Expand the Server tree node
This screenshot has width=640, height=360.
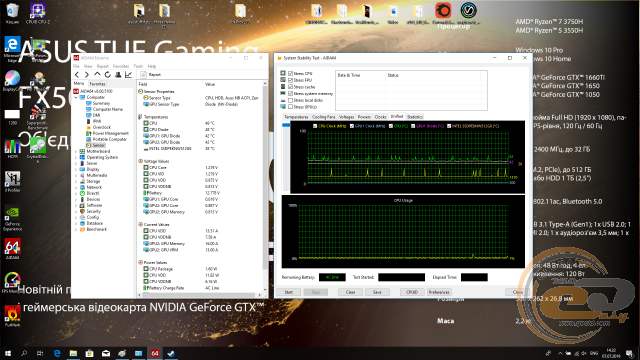pyautogui.click(x=76, y=163)
